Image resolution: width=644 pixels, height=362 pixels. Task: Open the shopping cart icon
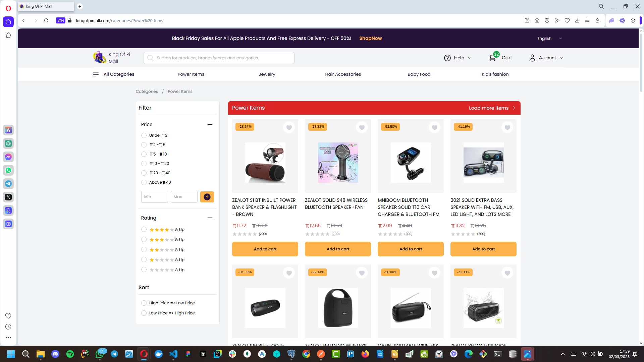492,58
